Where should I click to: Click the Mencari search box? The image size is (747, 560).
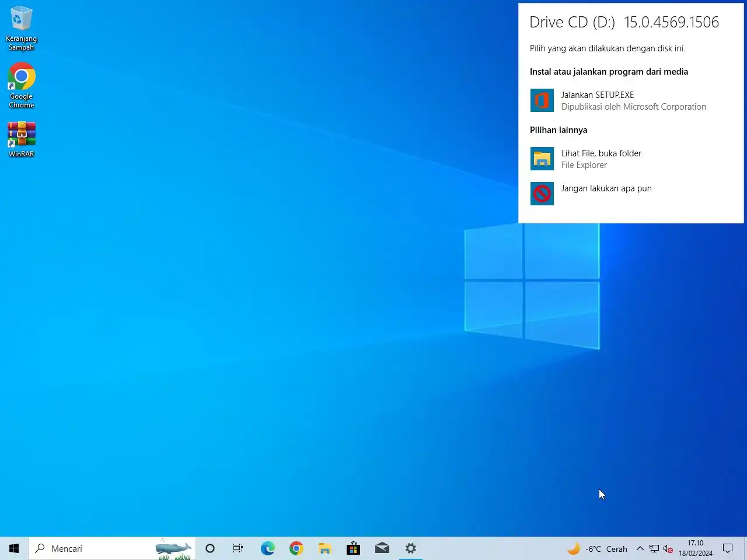[x=112, y=548]
